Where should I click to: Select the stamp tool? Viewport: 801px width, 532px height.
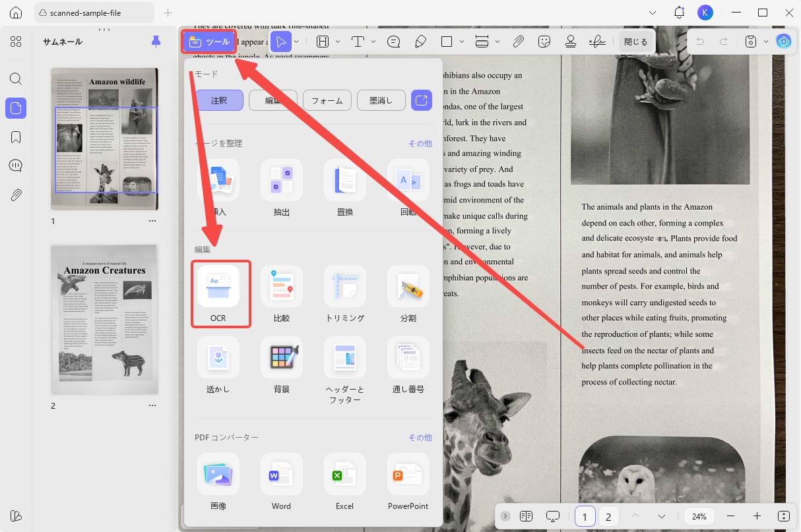(x=571, y=42)
